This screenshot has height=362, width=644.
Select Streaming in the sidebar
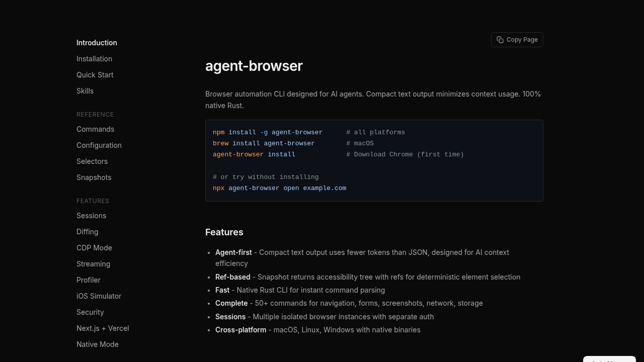point(93,264)
